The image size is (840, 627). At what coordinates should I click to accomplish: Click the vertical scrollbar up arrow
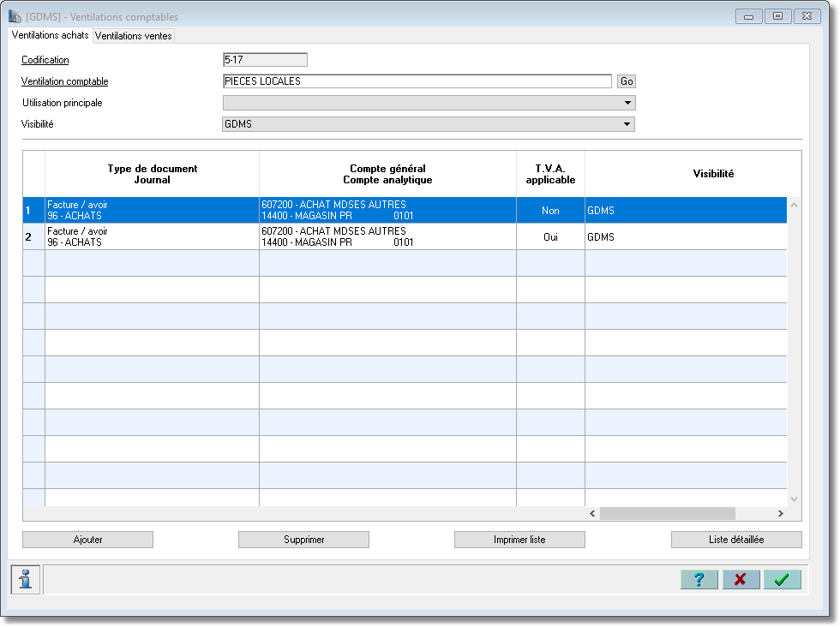794,205
